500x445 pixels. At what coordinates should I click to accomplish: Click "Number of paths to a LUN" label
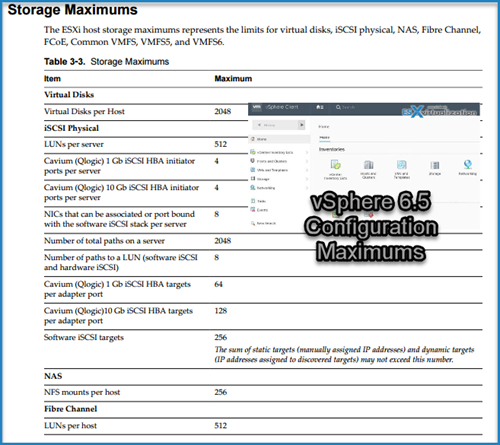pos(121,262)
